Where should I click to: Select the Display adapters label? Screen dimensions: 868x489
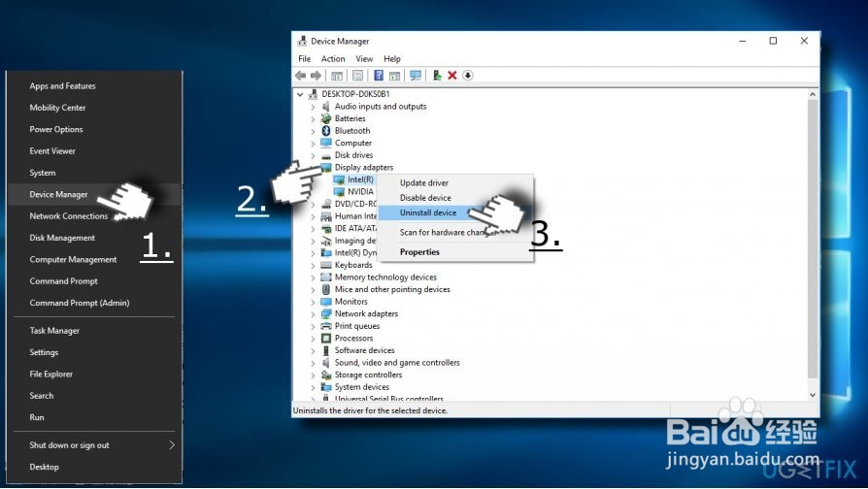click(364, 167)
